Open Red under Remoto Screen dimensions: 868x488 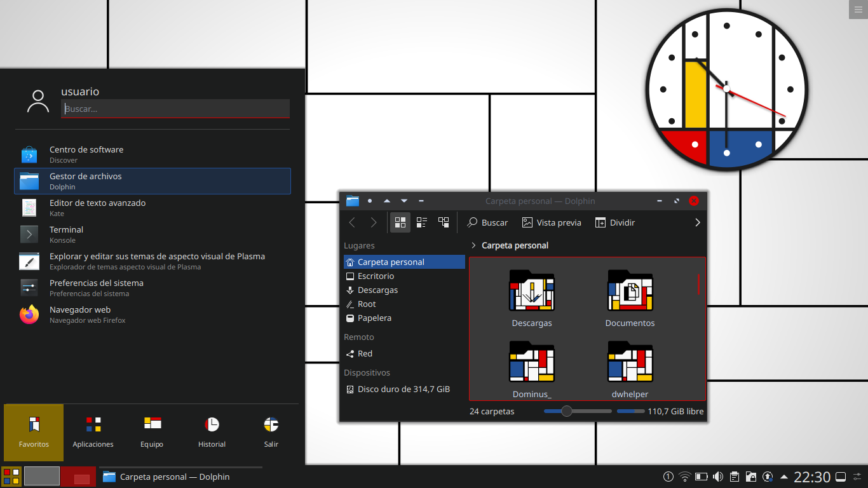click(x=404, y=353)
